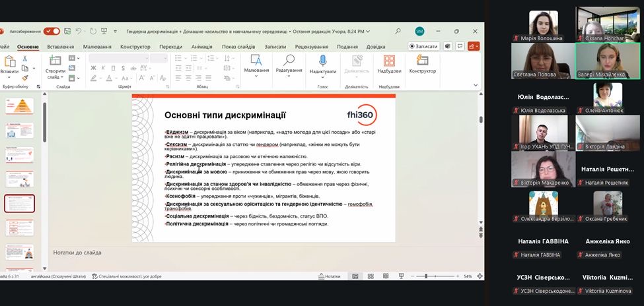
Task: Expand the Малювання dropdown in ribbon
Action: point(256,75)
